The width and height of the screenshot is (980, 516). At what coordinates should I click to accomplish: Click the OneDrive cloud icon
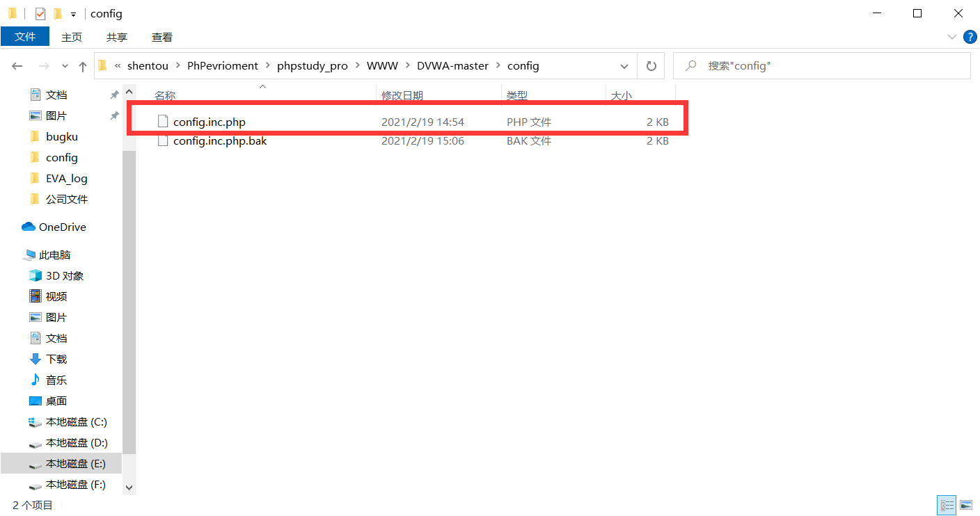29,227
